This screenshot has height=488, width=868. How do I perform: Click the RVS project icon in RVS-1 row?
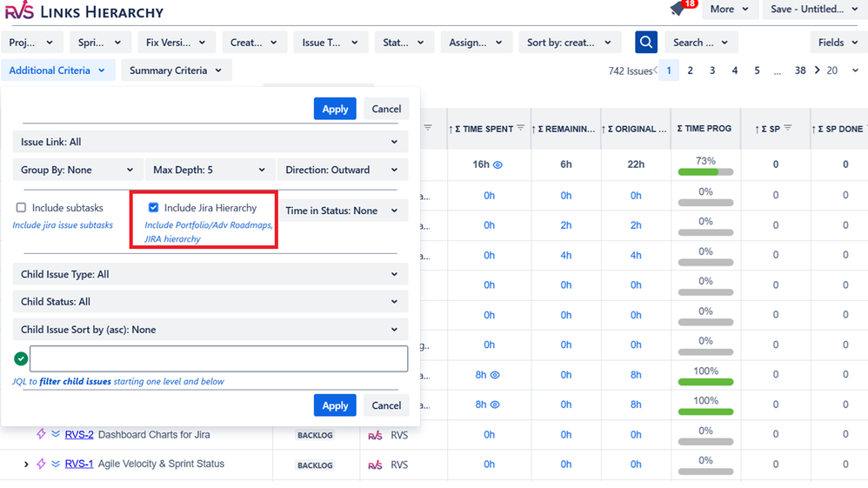[x=376, y=465]
